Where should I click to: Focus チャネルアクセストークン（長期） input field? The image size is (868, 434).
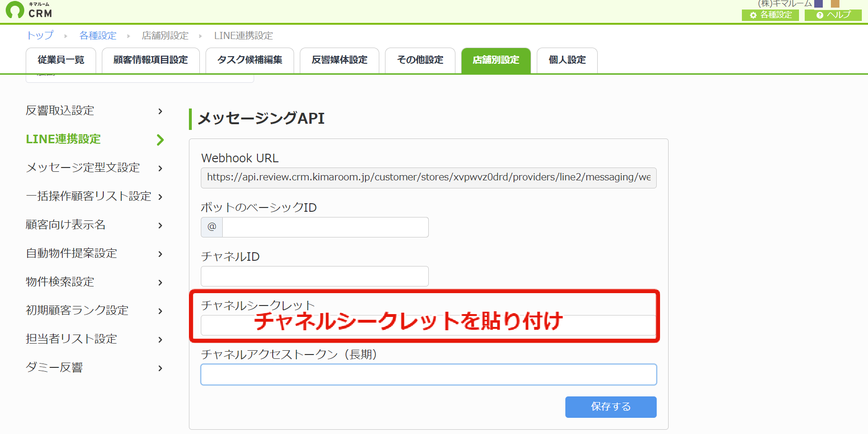click(429, 375)
